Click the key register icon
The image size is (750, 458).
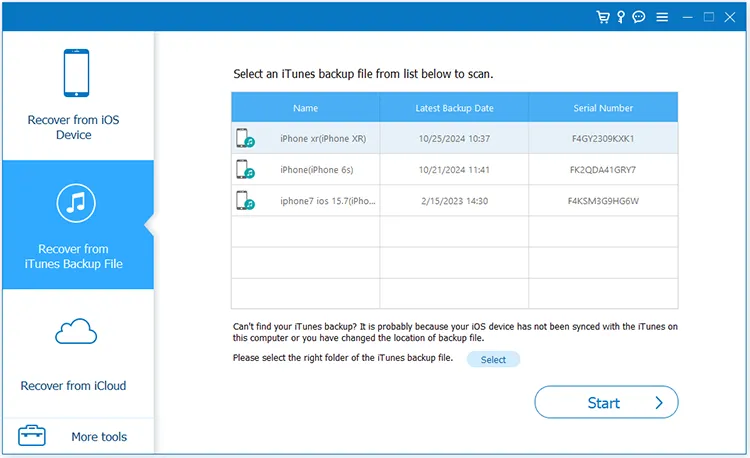[620, 17]
